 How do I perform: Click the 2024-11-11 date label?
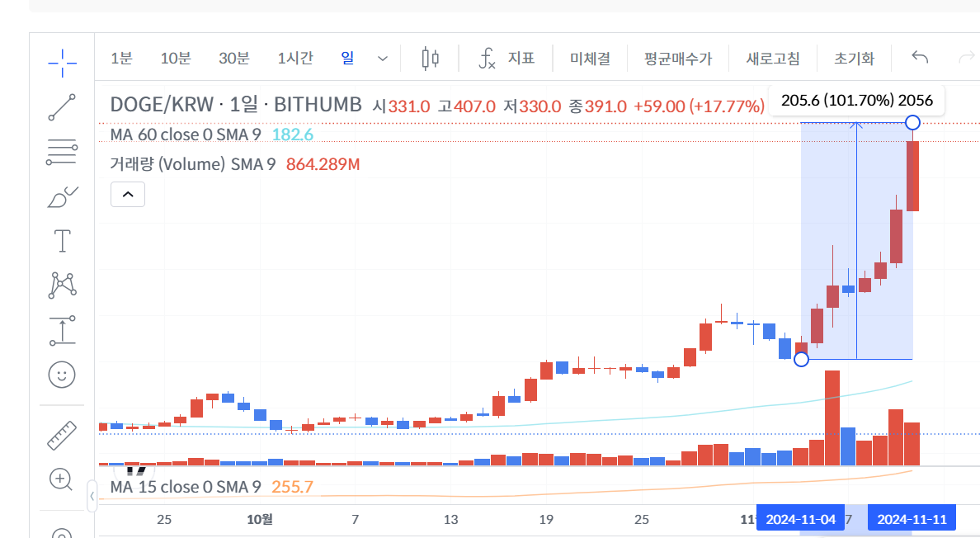(x=912, y=519)
